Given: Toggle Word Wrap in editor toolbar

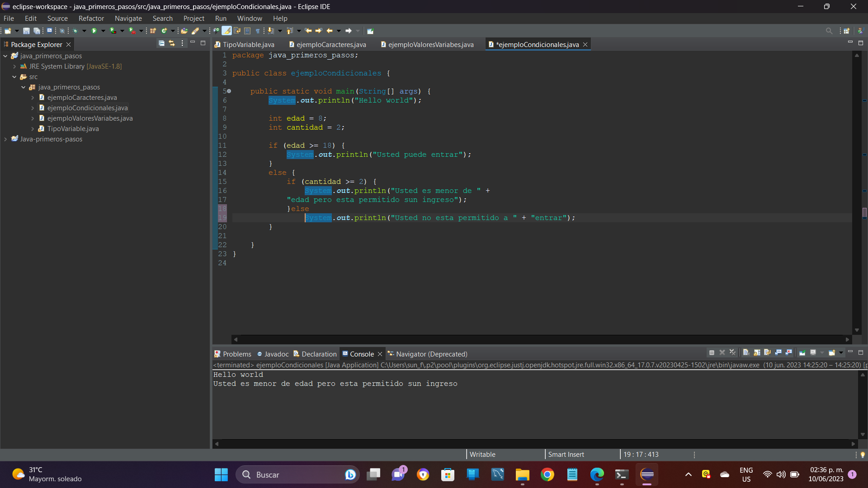Looking at the screenshot, I should pos(237,31).
